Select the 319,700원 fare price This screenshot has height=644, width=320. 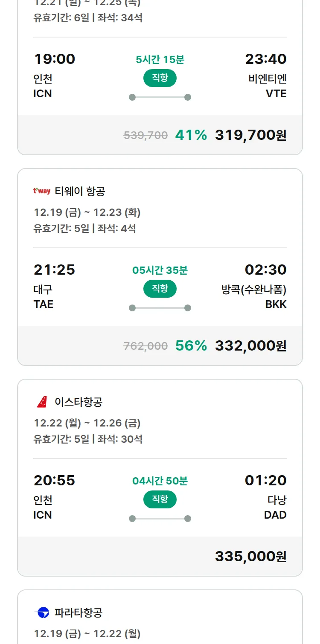[x=250, y=135]
